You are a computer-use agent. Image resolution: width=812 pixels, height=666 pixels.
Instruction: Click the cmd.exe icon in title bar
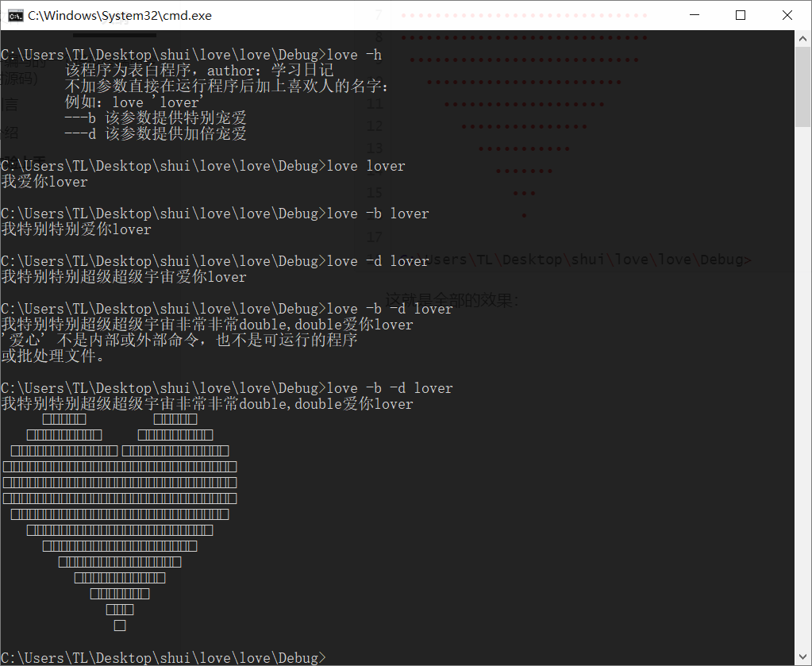click(x=16, y=16)
